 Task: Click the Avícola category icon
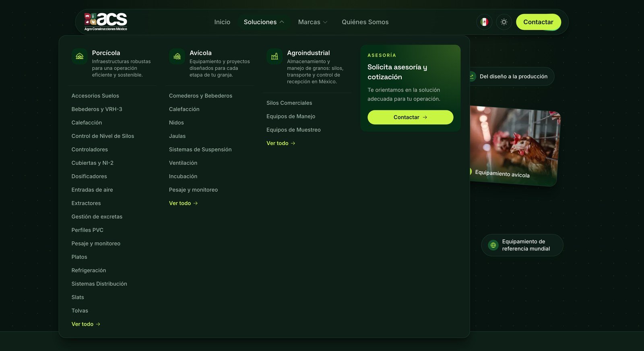pos(177,56)
